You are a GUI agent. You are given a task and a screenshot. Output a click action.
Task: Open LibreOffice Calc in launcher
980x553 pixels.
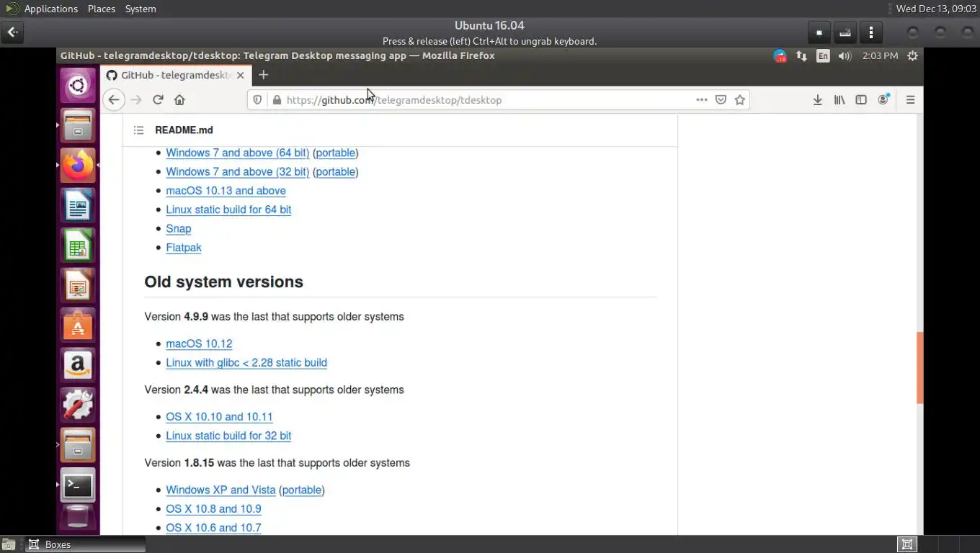(x=78, y=246)
